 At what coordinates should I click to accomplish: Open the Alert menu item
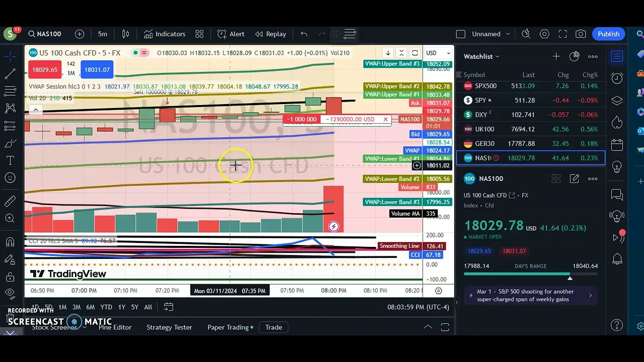tap(231, 34)
